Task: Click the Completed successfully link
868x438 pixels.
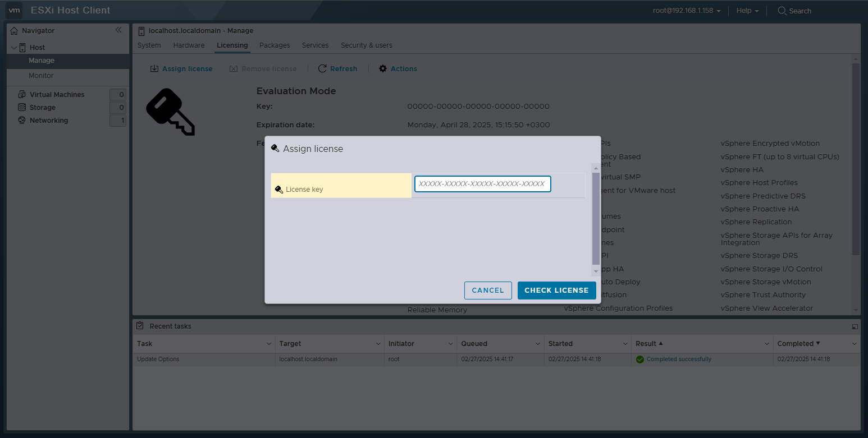Action: (679, 359)
